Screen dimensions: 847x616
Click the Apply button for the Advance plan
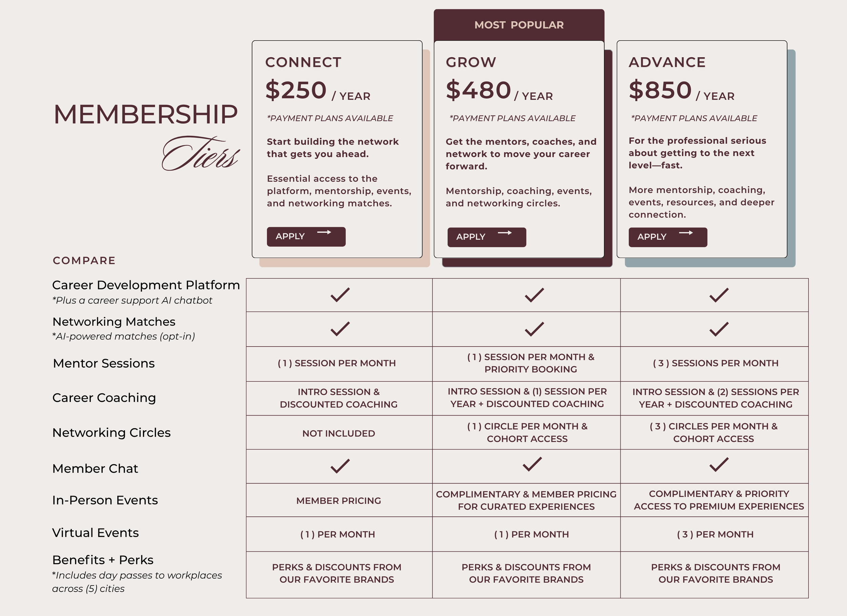pos(668,237)
